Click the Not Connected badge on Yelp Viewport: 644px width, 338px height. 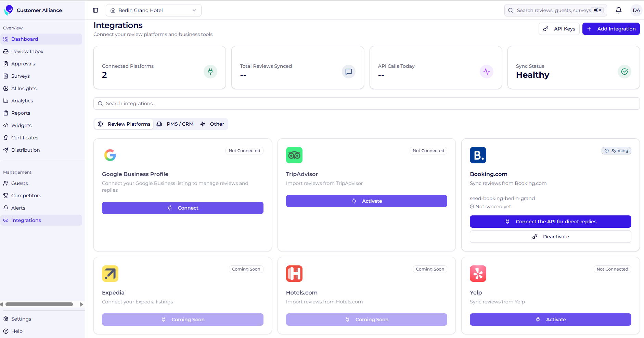(612, 269)
